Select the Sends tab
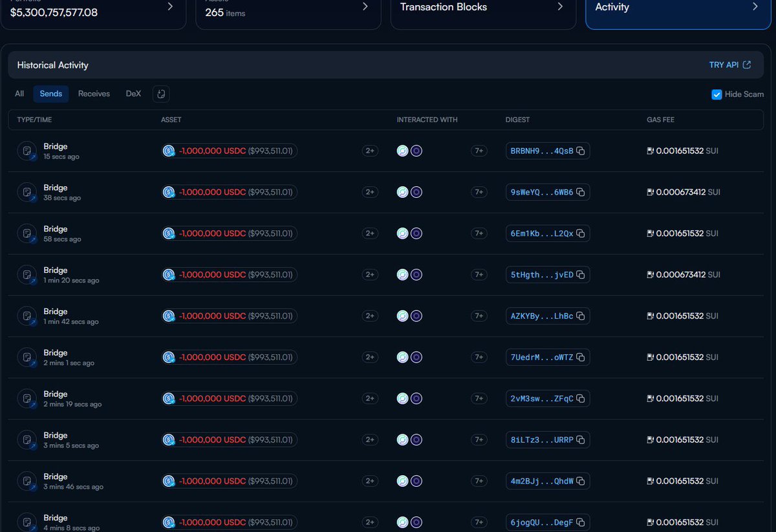 coord(51,94)
